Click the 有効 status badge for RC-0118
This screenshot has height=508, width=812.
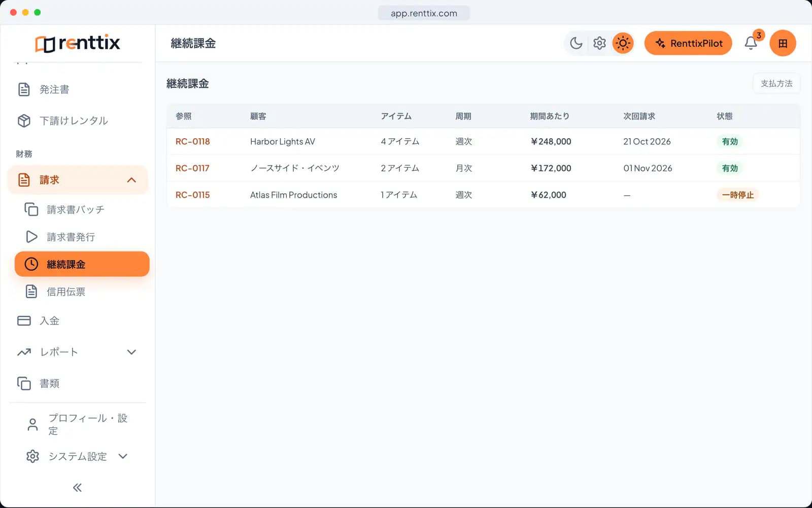coord(730,142)
